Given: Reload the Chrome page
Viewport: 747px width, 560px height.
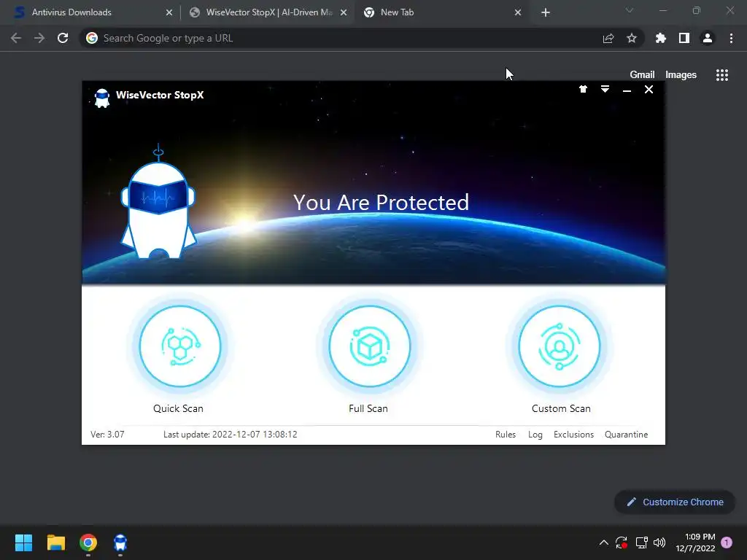Looking at the screenshot, I should click(63, 38).
